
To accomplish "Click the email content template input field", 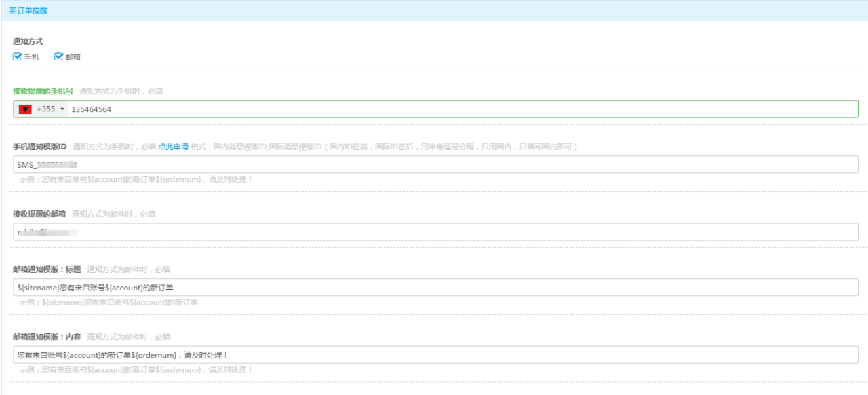I will (x=434, y=355).
